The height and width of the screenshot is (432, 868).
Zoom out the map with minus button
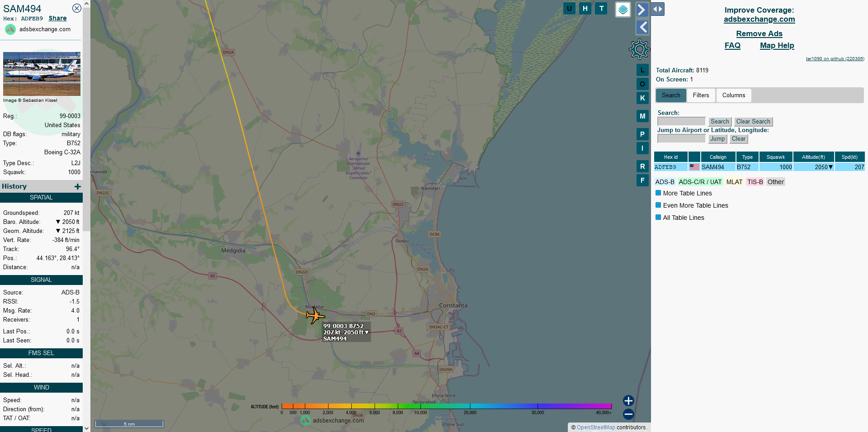point(628,414)
